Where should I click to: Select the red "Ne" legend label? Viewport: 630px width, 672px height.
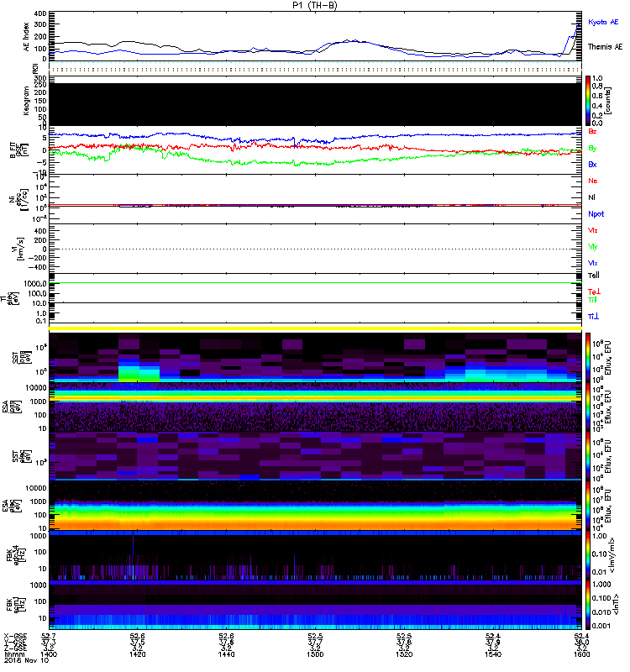[593, 181]
